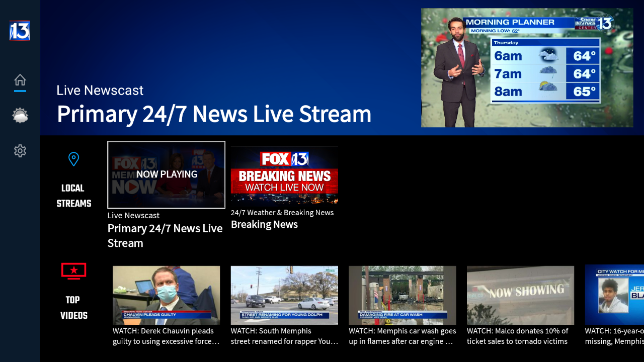Open the missing 16-year-old City Watch video
This screenshot has height=362, width=644.
point(613,296)
